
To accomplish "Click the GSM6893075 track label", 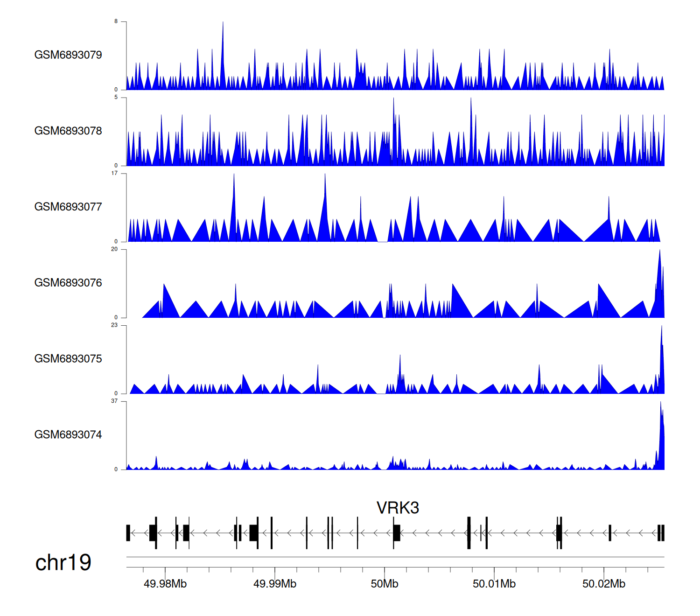I will pyautogui.click(x=68, y=359).
